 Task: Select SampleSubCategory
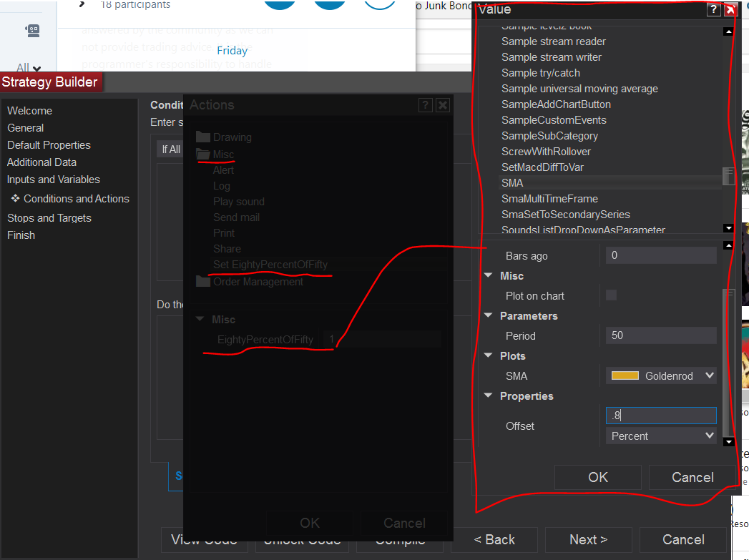click(549, 136)
